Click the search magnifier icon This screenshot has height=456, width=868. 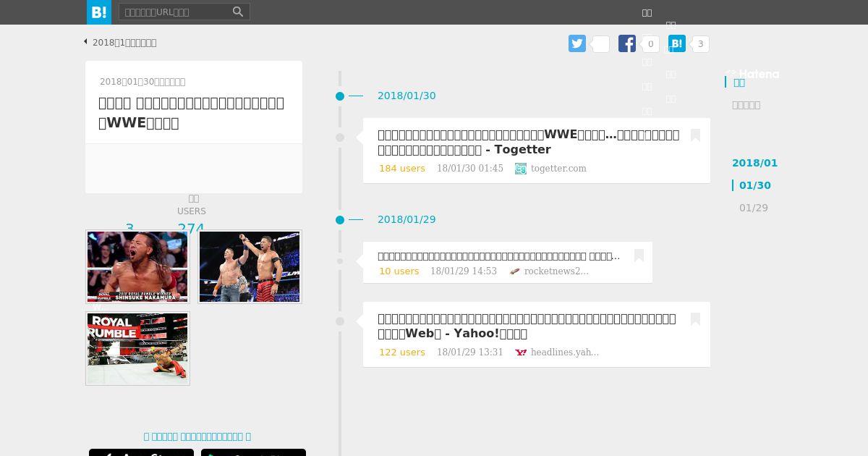click(x=238, y=12)
